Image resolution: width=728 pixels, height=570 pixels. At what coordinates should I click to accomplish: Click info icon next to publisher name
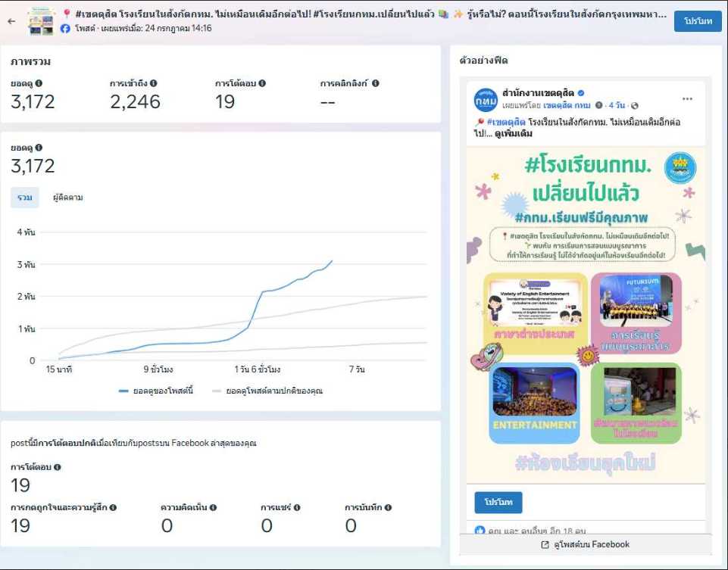click(x=599, y=105)
